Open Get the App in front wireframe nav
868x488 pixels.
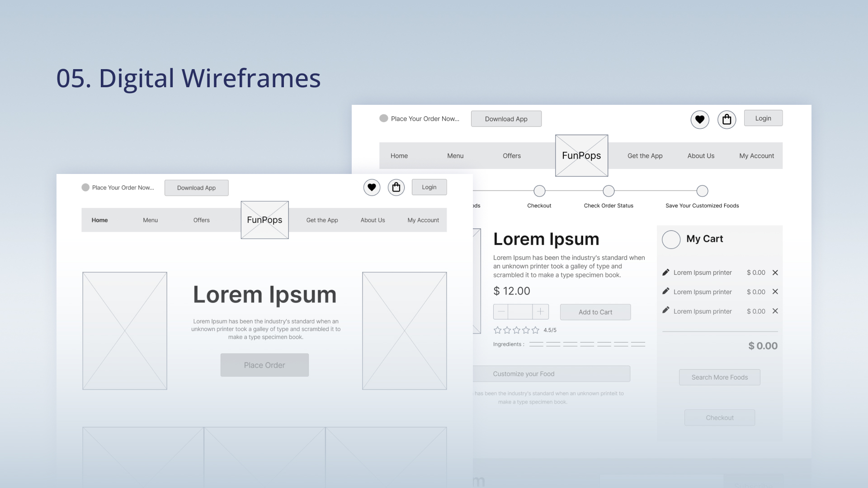click(x=322, y=220)
